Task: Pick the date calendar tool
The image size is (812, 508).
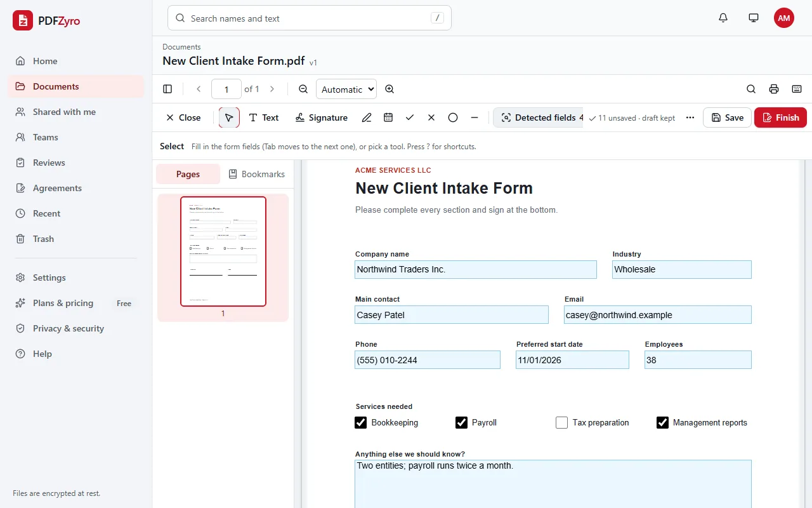Action: pyautogui.click(x=388, y=117)
